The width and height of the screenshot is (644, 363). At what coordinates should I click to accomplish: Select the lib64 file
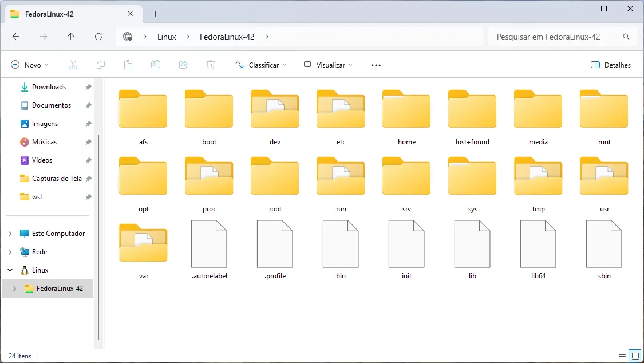coord(538,250)
